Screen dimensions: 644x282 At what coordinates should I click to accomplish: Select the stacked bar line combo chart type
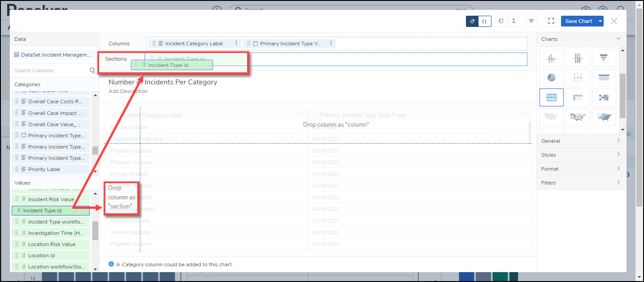(578, 58)
